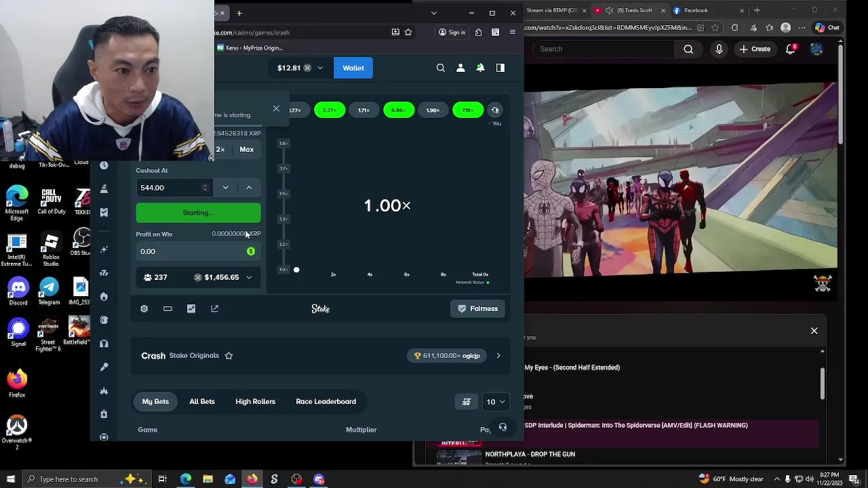Open the flame icon in sidebar
868x488 pixels.
104,296
